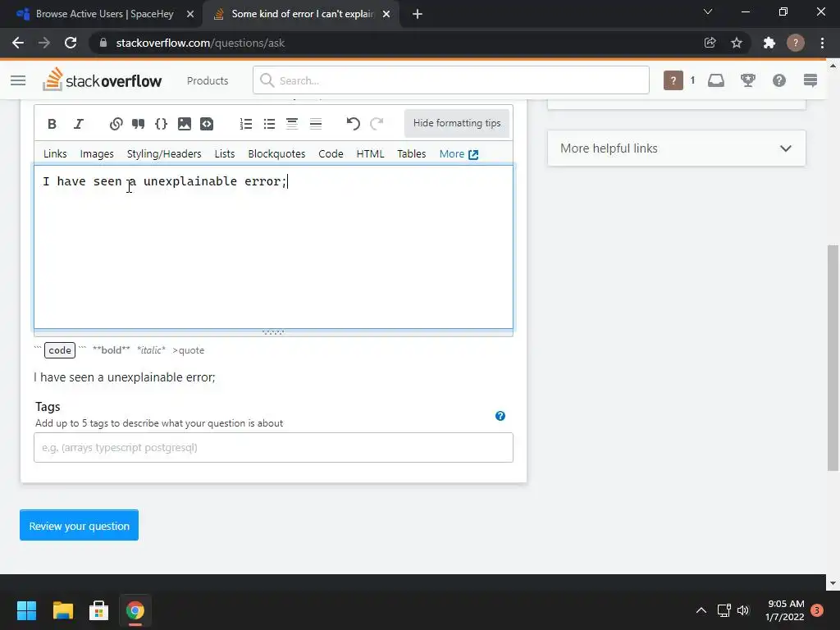
Task: Open the help center question mark icon
Action: point(779,80)
